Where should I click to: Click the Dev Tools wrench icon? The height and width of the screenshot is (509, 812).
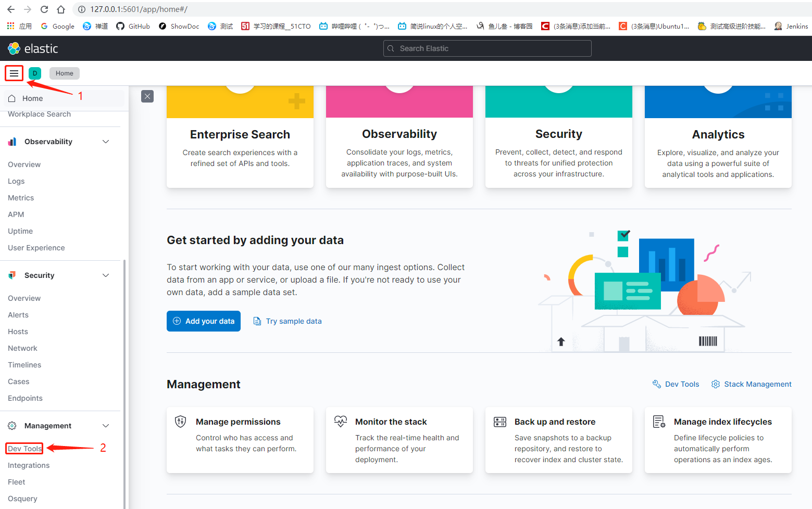(656, 384)
